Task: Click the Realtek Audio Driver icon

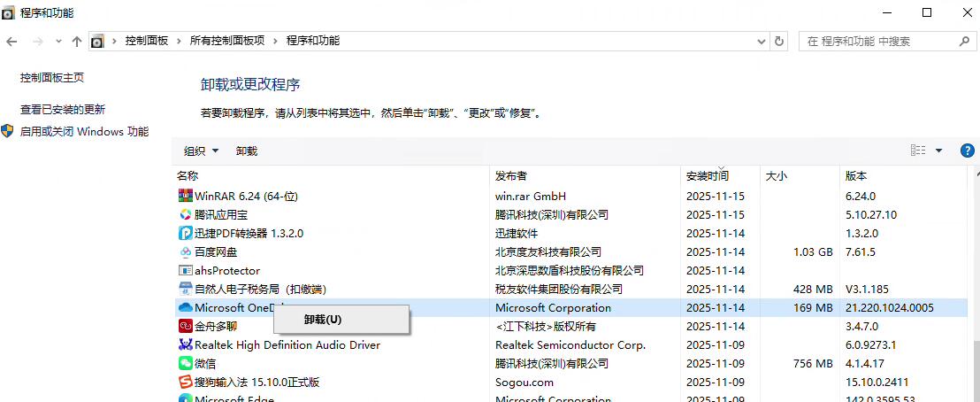Action: (x=186, y=344)
